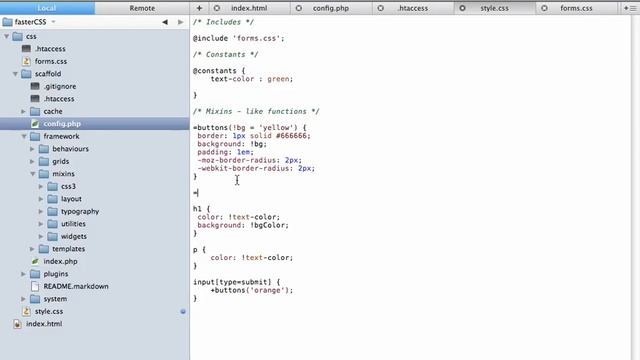Screen dimensions: 640x360
Task: Select index.php in the file tree
Action: coord(60,261)
